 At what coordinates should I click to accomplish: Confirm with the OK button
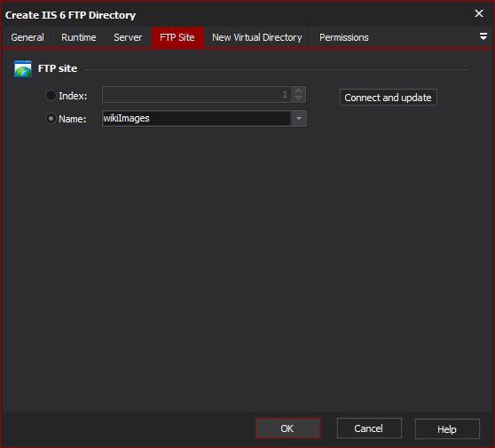click(287, 428)
